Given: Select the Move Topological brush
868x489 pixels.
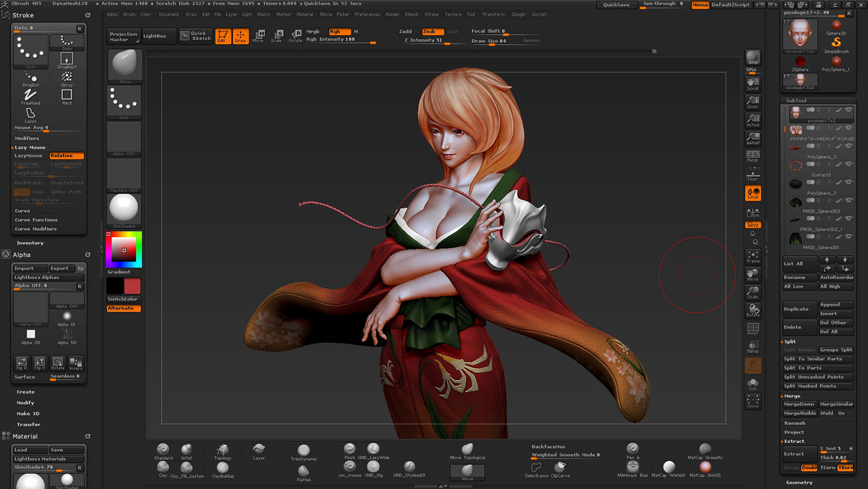Looking at the screenshot, I should (467, 451).
